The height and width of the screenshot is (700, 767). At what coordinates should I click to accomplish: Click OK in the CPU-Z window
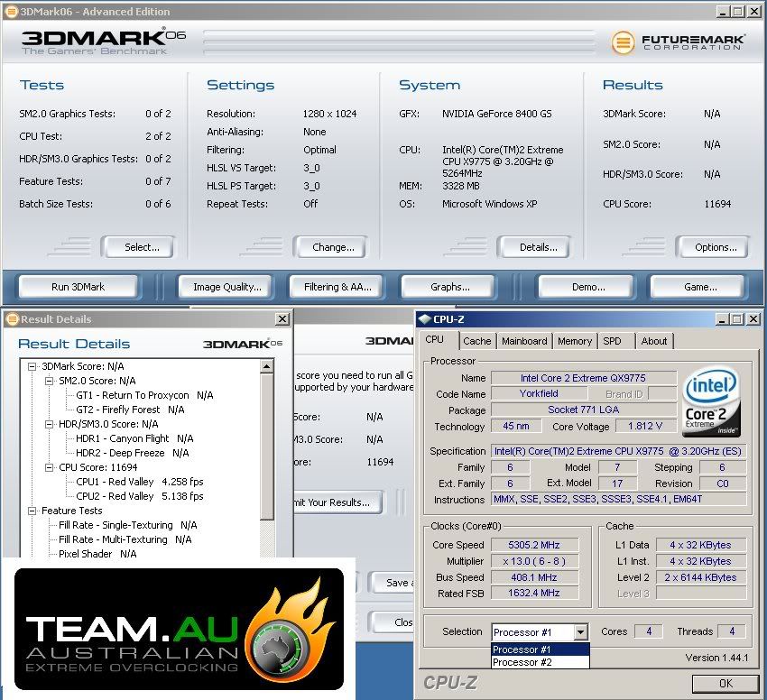click(x=725, y=684)
